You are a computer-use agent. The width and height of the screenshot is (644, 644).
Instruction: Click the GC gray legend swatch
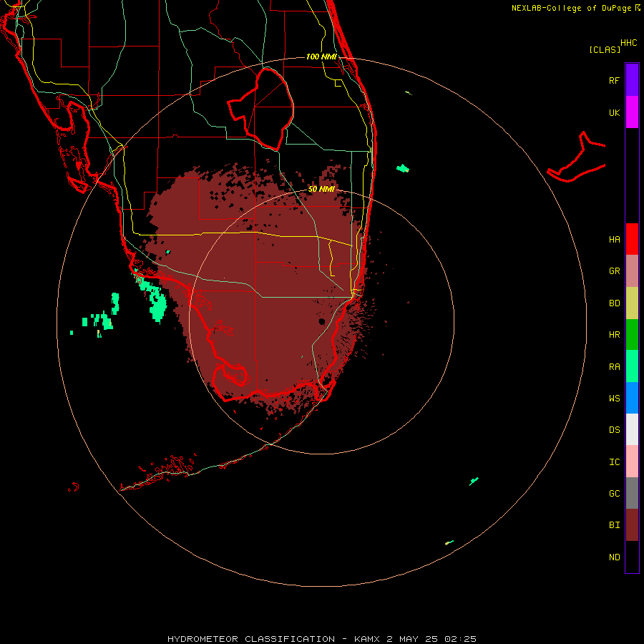[x=632, y=493]
